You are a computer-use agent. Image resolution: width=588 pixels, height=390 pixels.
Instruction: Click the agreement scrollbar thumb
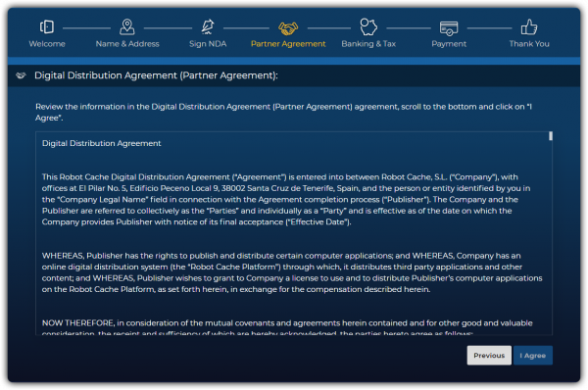pos(551,136)
